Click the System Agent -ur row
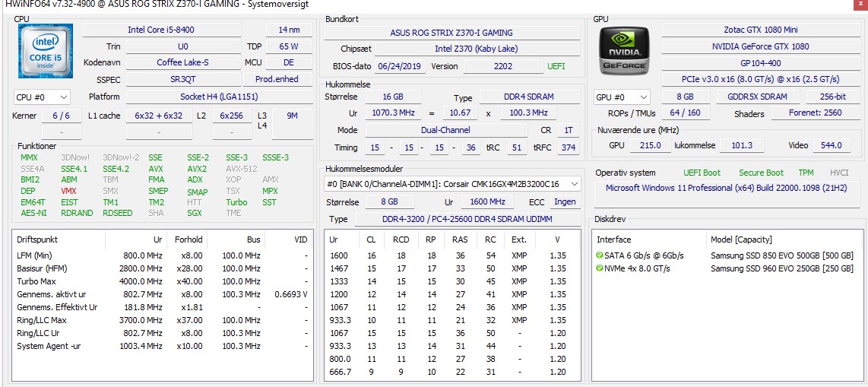 click(x=162, y=346)
